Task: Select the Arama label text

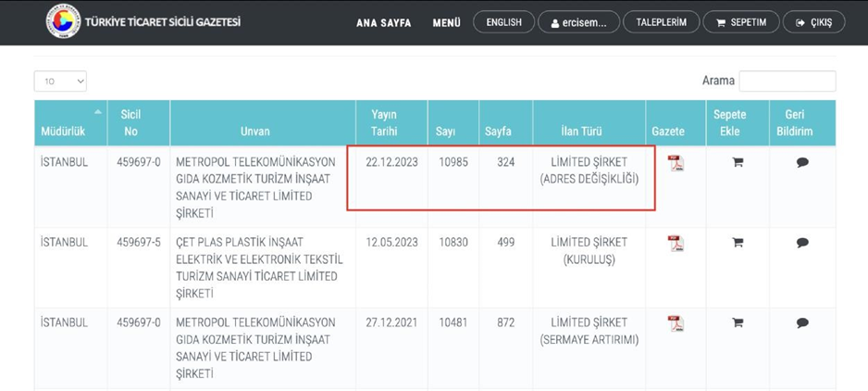Action: [718, 81]
